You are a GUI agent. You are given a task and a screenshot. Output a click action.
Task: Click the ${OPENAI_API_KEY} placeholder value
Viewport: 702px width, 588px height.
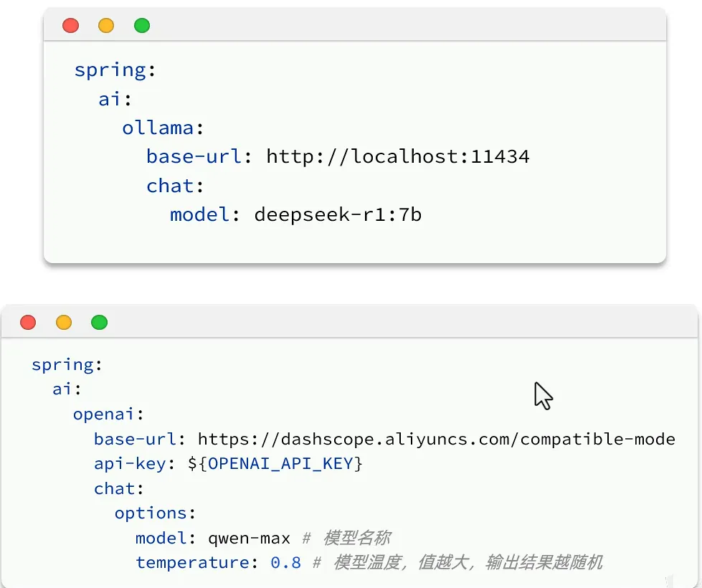click(275, 464)
